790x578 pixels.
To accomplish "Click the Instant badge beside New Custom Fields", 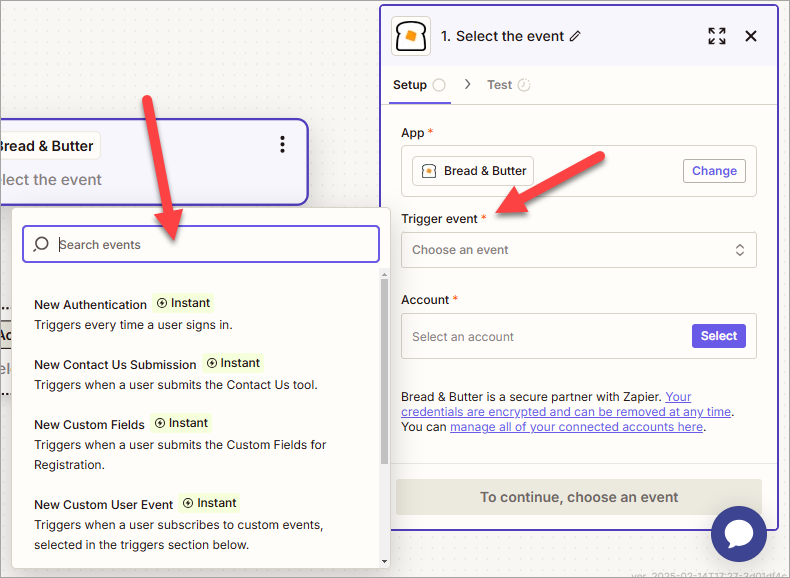I will 181,423.
